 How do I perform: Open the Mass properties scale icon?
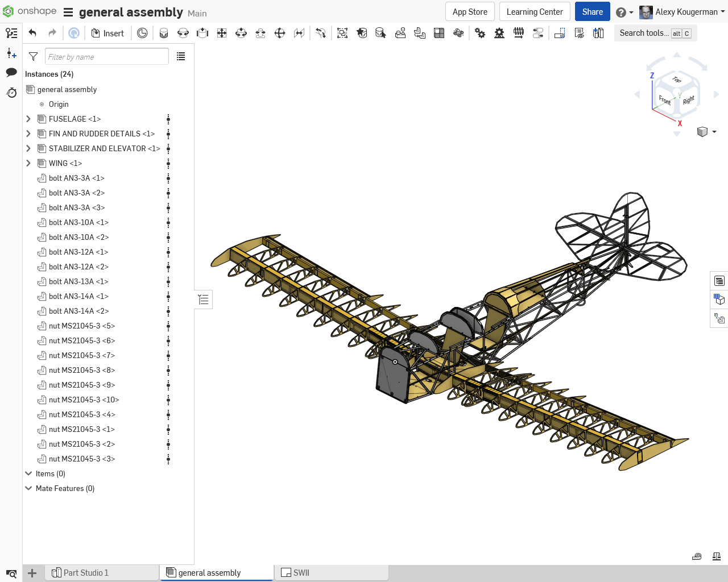click(717, 556)
